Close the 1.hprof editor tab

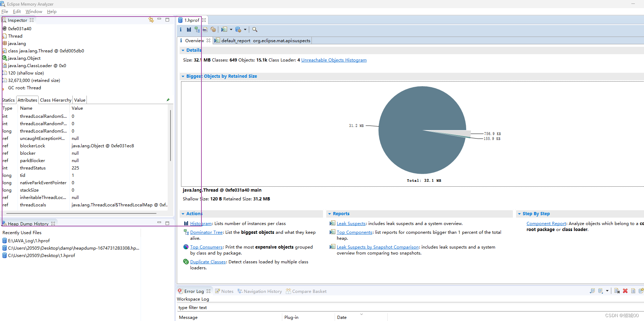click(204, 20)
